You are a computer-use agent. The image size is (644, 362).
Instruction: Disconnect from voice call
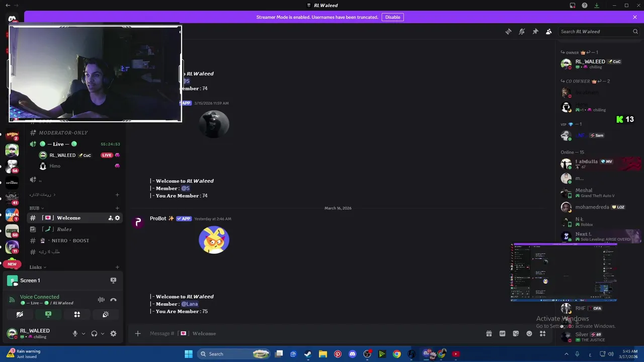[x=113, y=300]
